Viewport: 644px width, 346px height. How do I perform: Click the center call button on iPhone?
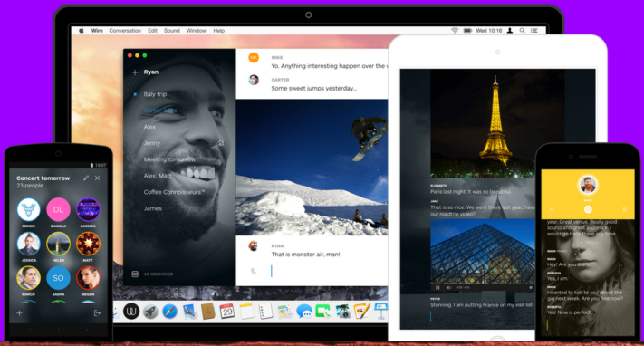coord(588,209)
